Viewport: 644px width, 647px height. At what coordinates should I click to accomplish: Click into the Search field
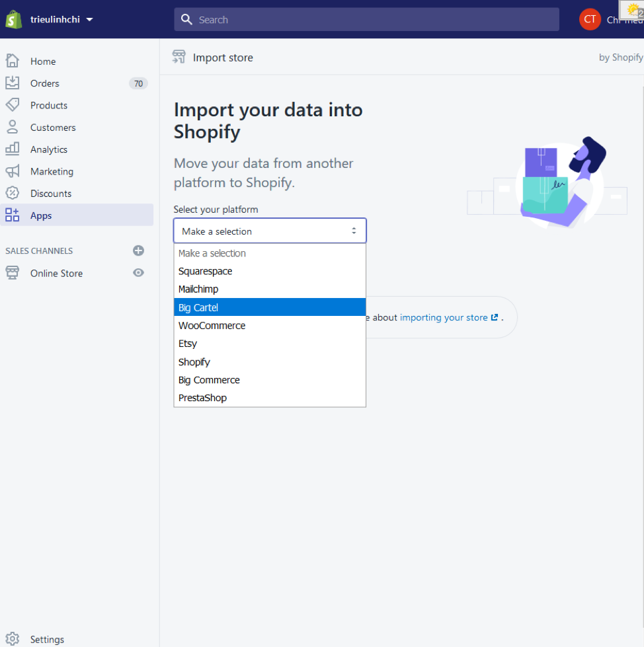(366, 19)
